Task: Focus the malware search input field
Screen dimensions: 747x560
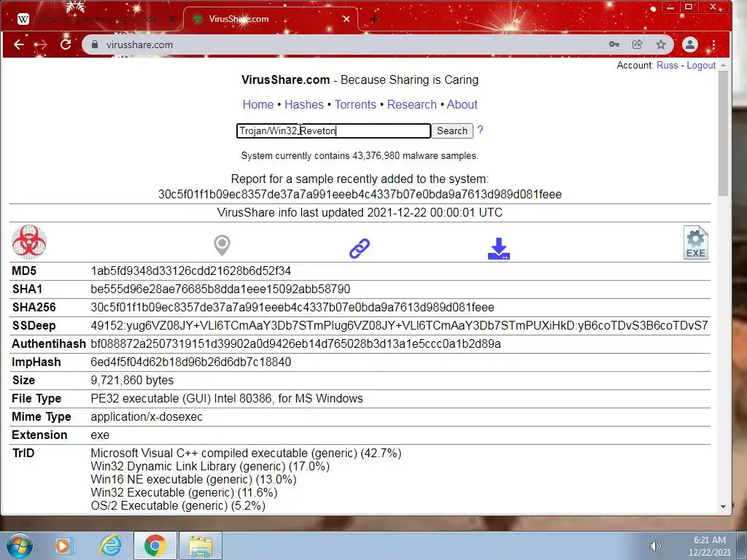Action: [333, 131]
